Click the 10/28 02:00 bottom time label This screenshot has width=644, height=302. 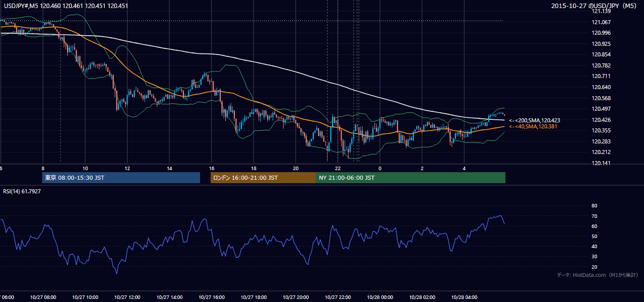tap(422, 297)
